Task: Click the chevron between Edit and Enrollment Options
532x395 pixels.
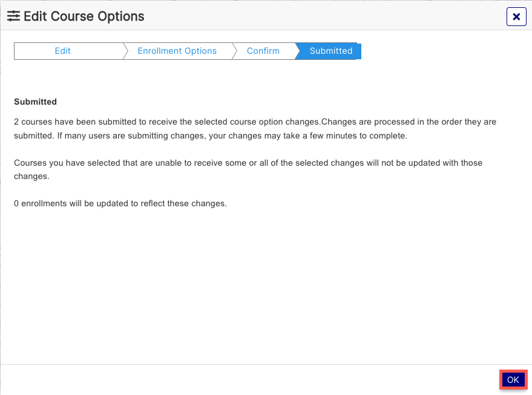Action: (126, 51)
